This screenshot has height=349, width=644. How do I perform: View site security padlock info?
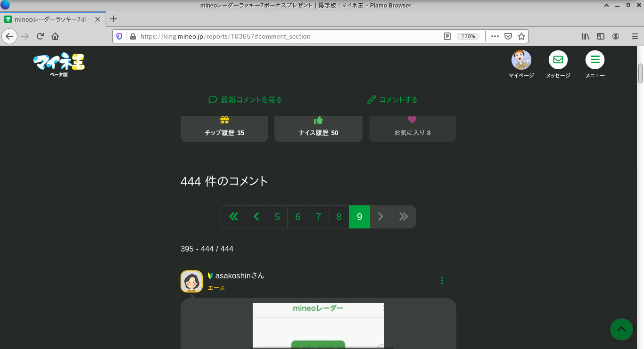133,36
